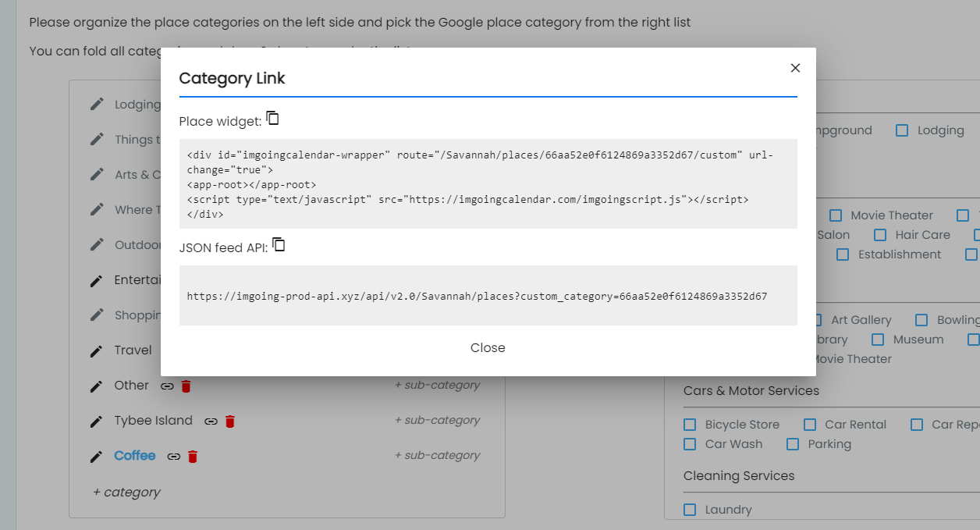Image resolution: width=980 pixels, height=530 pixels.
Task: Edit the Outdoor category pencil icon
Action: (97, 244)
